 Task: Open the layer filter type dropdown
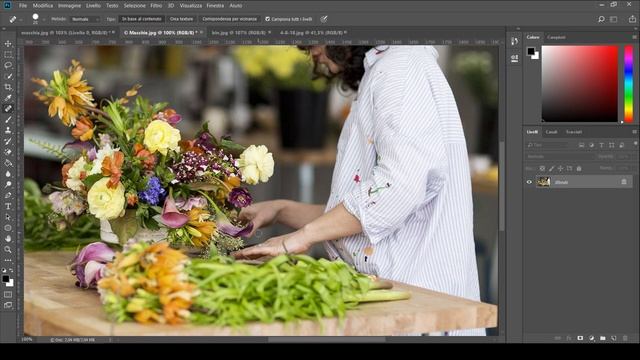coord(549,145)
